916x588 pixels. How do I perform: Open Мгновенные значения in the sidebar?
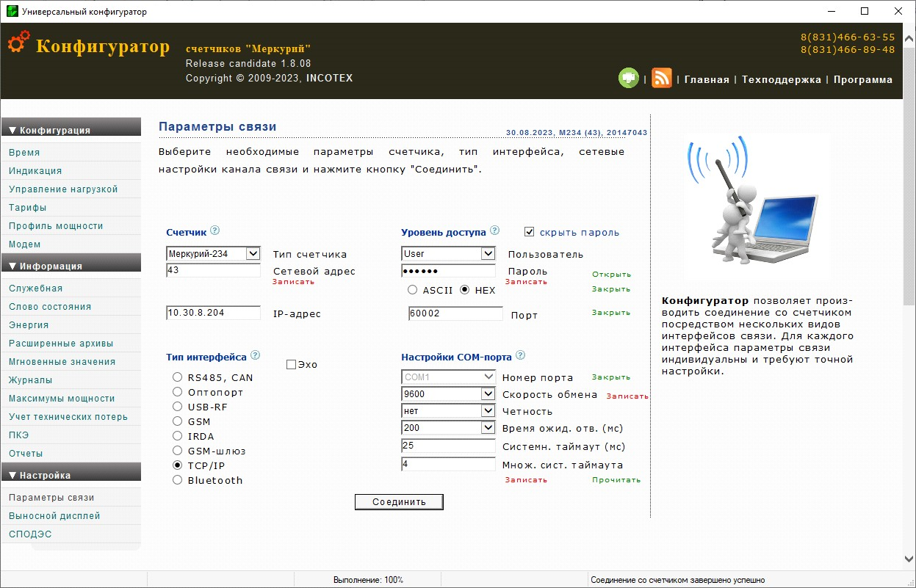tap(62, 362)
